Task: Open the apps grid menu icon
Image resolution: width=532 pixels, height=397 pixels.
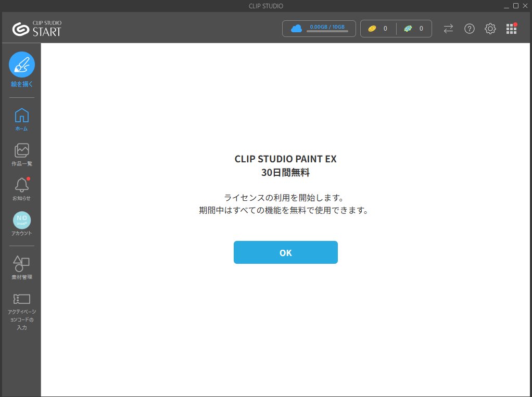Action: coord(511,29)
